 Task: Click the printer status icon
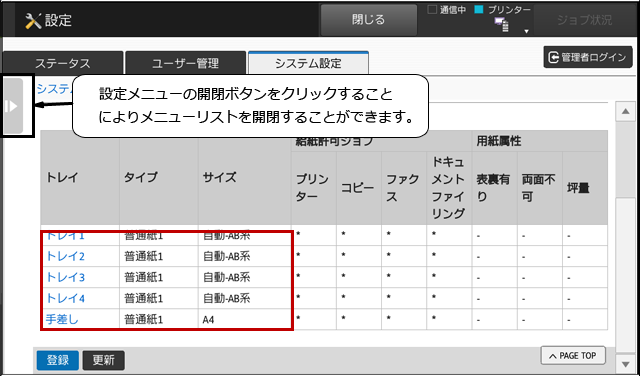502,24
